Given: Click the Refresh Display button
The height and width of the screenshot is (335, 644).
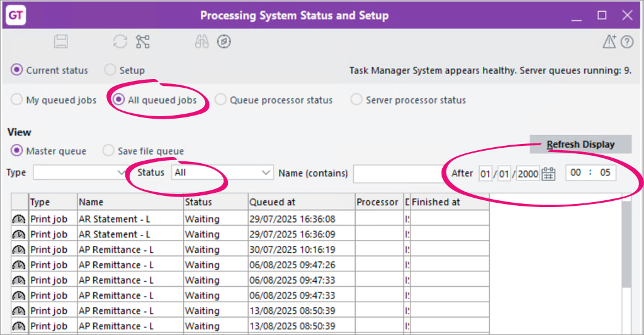Looking at the screenshot, I should pos(580,144).
